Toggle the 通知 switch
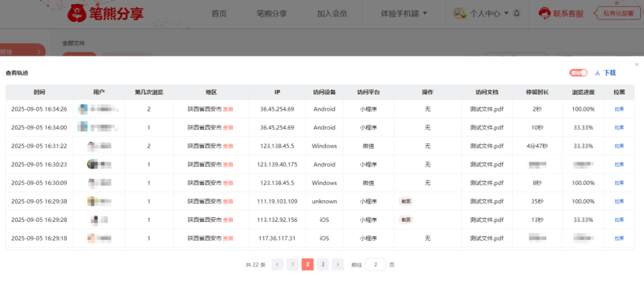This screenshot has width=644, height=284. point(579,73)
